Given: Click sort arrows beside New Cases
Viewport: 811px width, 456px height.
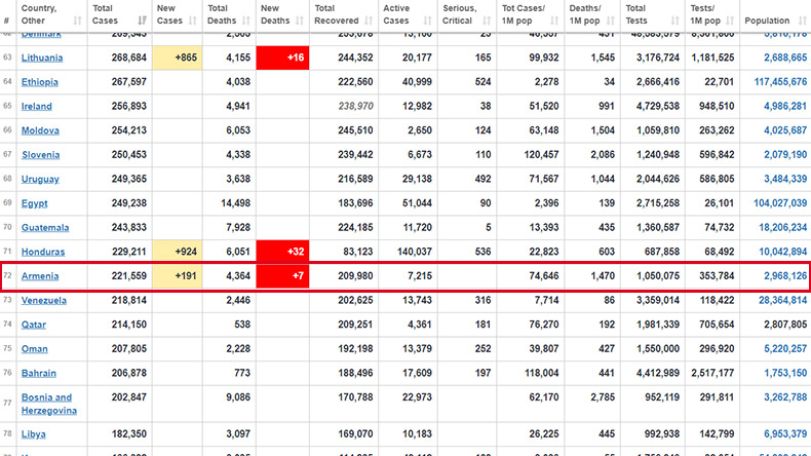Looking at the screenshot, I should point(192,21).
